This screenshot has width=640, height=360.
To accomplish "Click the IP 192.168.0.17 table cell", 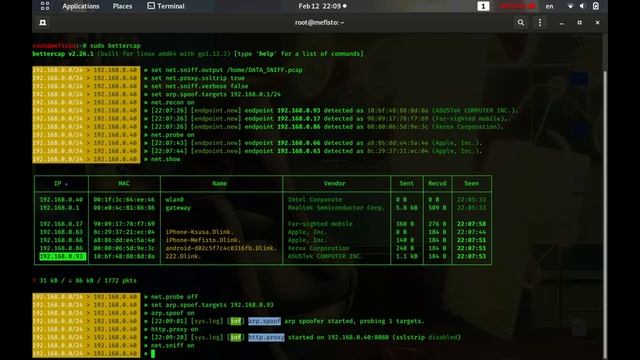I will click(61, 224).
